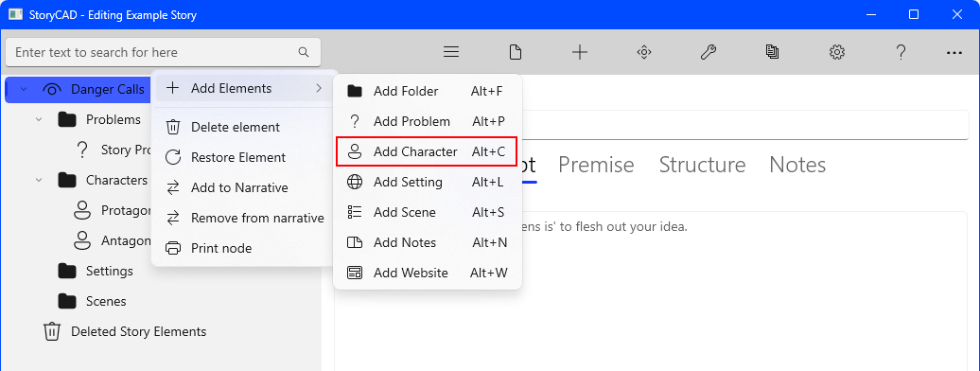The width and height of the screenshot is (980, 371).
Task: Open the hamburger menu in the toolbar
Action: 451,53
